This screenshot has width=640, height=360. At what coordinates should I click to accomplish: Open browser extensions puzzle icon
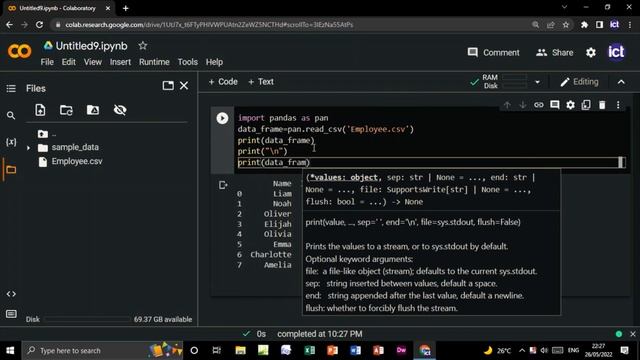(584, 25)
